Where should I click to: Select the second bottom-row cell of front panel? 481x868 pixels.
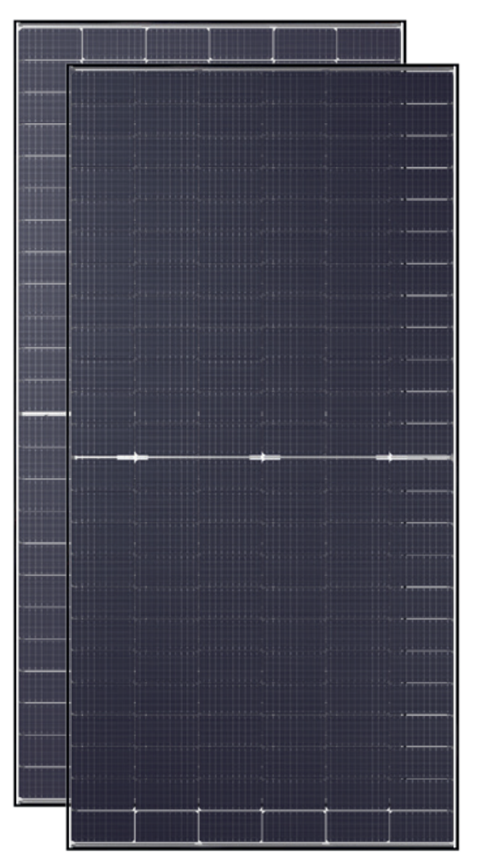(x=166, y=827)
